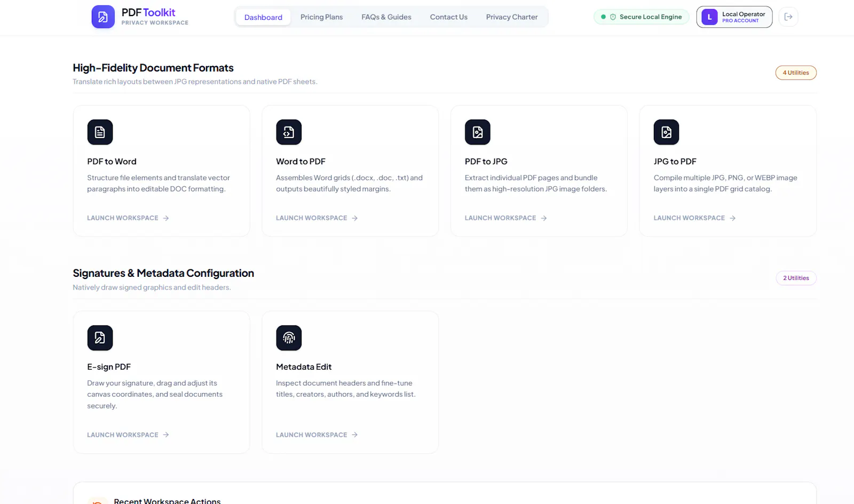Click the JPG to PDF title
Screen dimensions: 854x504
(675, 162)
